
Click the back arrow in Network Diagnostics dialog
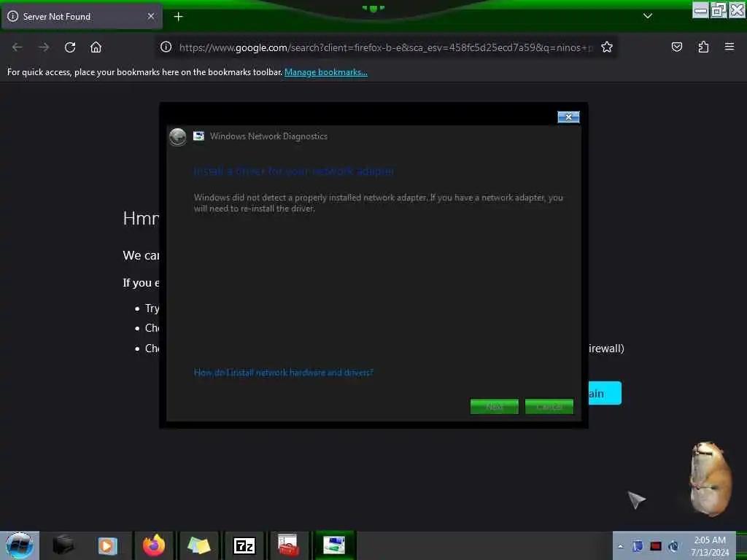point(178,137)
